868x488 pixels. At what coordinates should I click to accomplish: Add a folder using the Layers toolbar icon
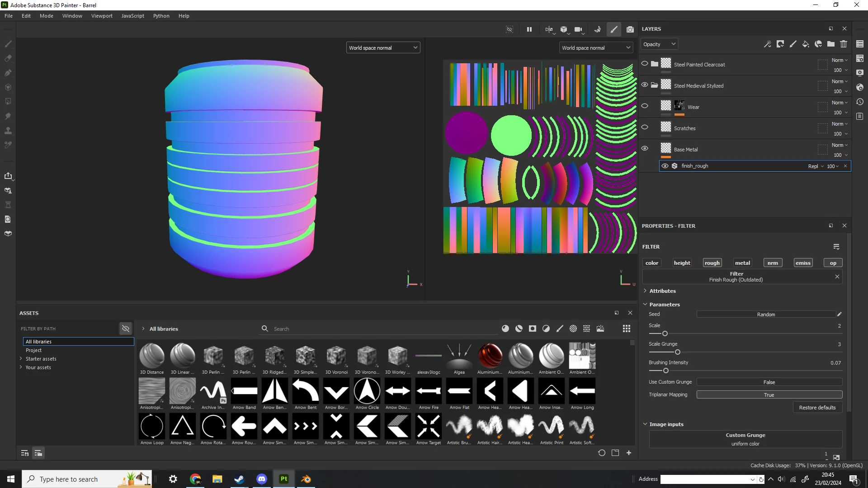click(831, 44)
